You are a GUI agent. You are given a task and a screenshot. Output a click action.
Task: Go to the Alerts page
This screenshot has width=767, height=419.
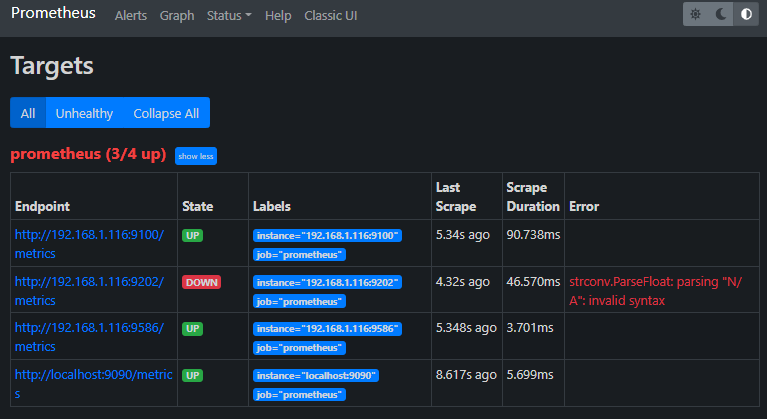pyautogui.click(x=131, y=16)
